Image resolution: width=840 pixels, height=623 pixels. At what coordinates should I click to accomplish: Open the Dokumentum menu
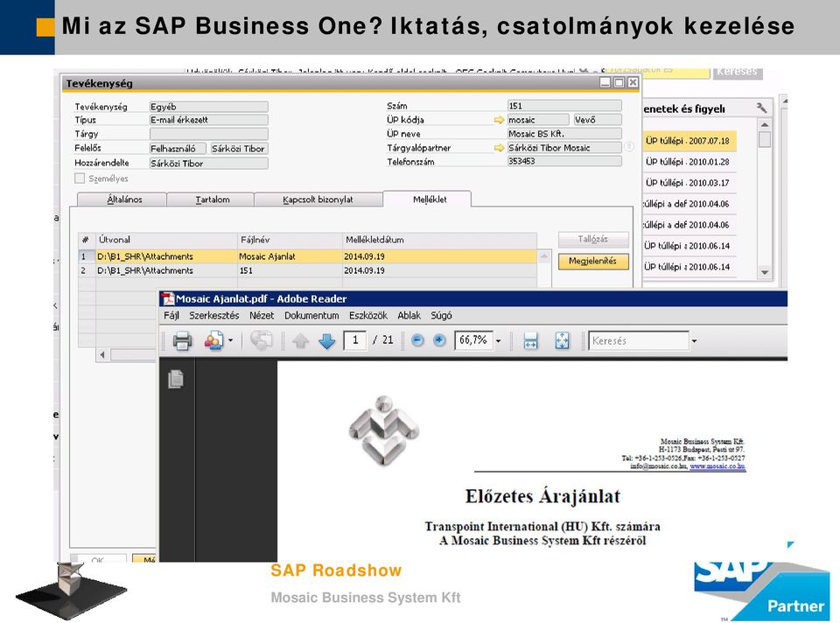point(311,316)
